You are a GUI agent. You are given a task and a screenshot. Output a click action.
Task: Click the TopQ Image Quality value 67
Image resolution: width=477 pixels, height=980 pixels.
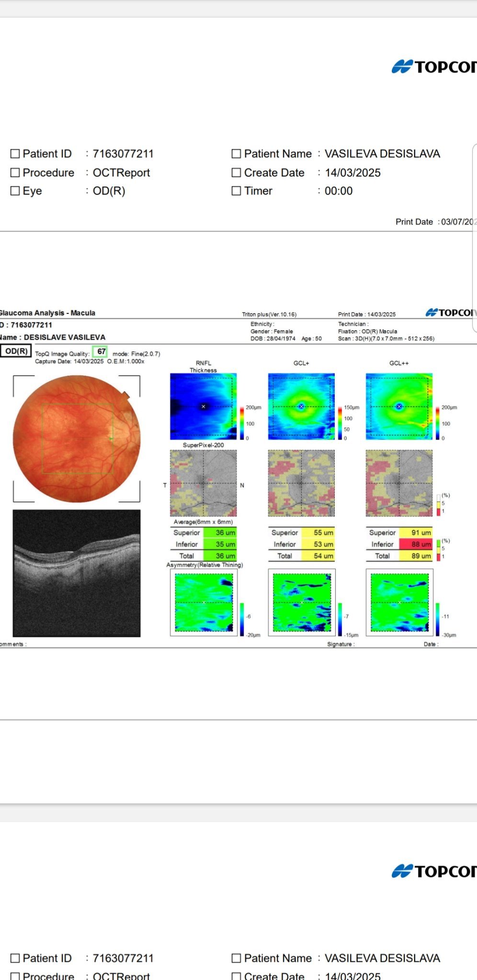[x=101, y=352]
